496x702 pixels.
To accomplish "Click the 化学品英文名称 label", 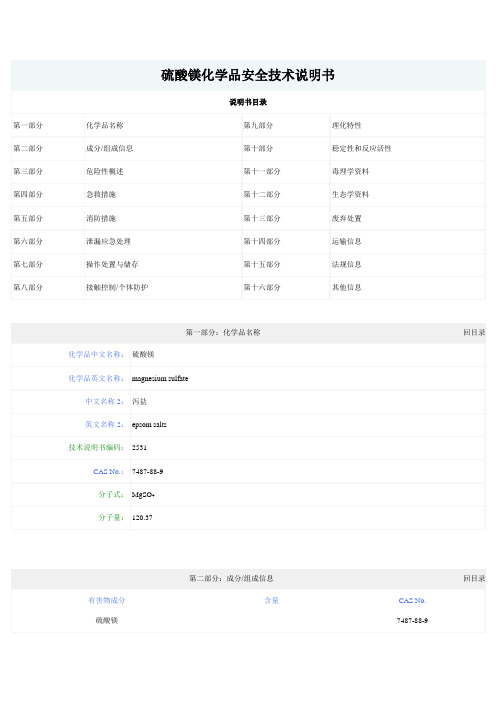I will [x=96, y=378].
